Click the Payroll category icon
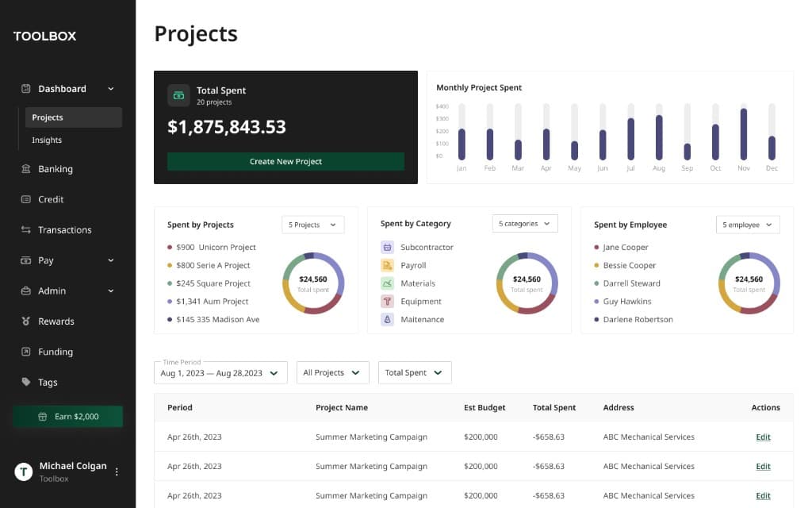 tap(389, 265)
